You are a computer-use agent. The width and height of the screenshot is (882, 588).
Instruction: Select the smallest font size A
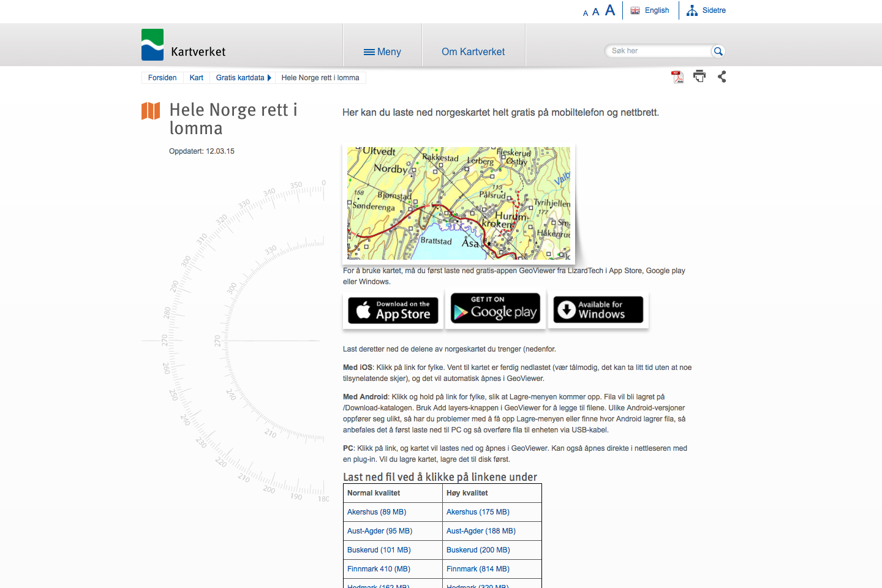(586, 13)
